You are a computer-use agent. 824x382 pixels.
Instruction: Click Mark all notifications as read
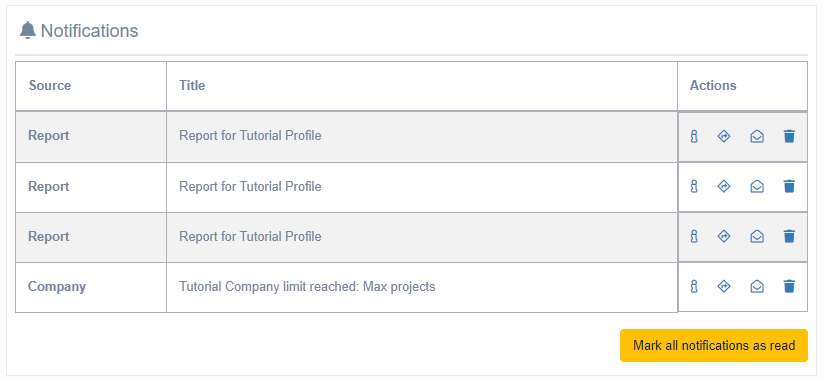[714, 346]
